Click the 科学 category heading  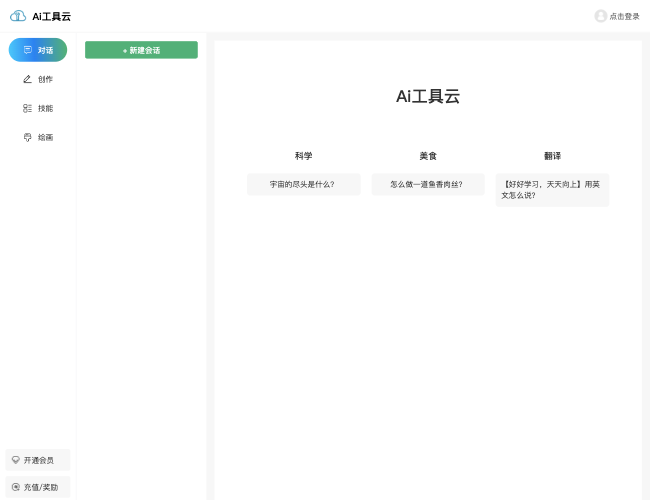pyautogui.click(x=303, y=156)
